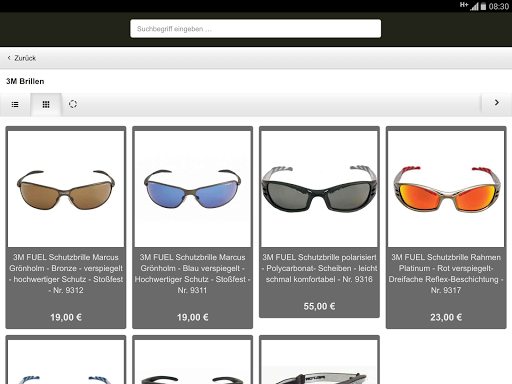
Task: Open the second-row blue-striped glasses thumbnail
Action: (66, 362)
